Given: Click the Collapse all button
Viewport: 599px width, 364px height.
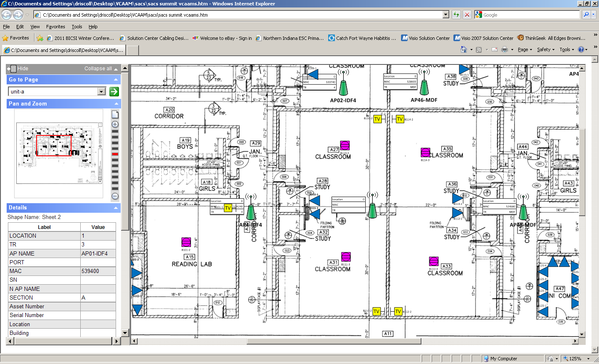Looking at the screenshot, I should click(101, 69).
